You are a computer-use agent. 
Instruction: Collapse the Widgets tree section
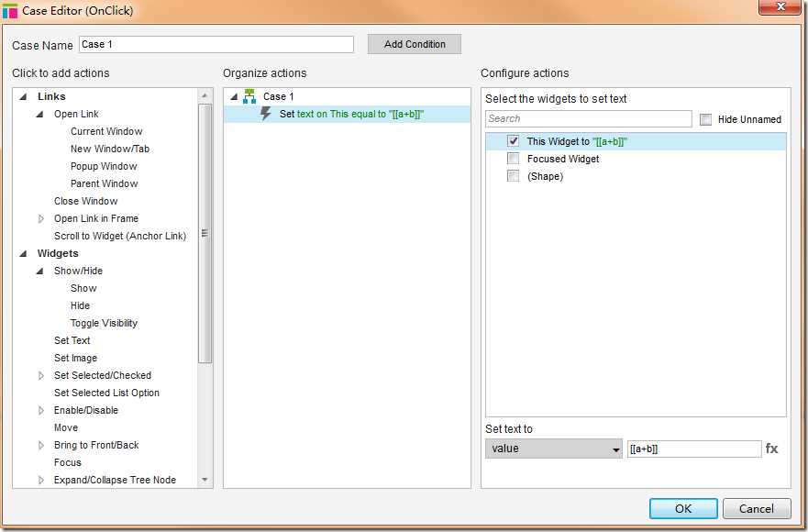(23, 254)
